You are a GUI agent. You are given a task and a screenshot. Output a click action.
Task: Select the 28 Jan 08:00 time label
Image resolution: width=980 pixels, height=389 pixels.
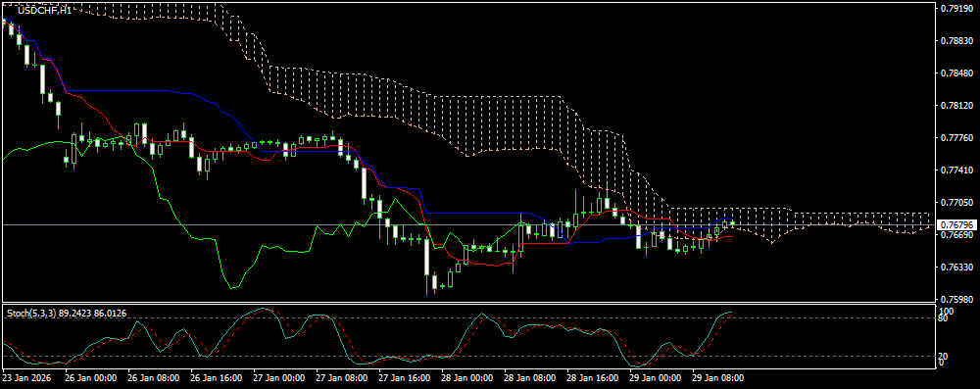(x=531, y=378)
